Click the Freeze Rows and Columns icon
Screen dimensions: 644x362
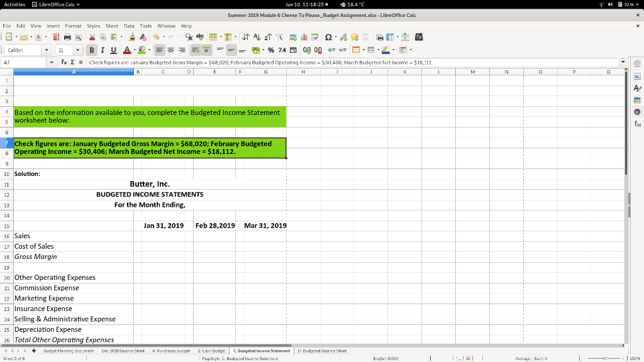point(390,37)
